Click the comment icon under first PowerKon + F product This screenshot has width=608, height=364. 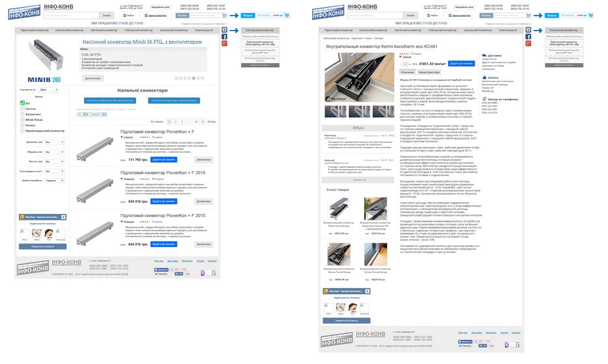tap(122, 137)
